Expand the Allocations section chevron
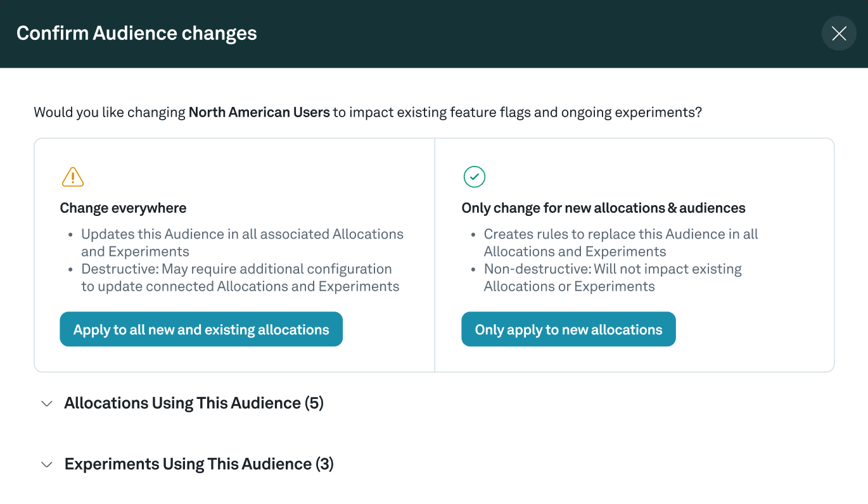 [x=47, y=404]
